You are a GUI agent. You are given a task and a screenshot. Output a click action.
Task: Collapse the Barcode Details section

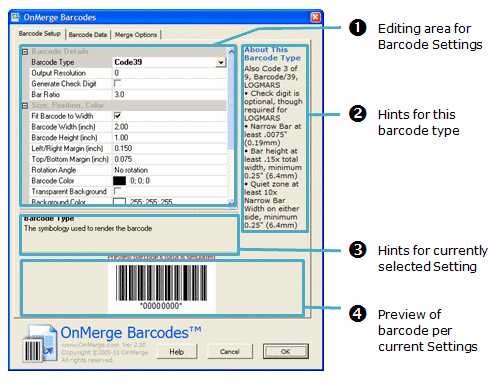25,52
